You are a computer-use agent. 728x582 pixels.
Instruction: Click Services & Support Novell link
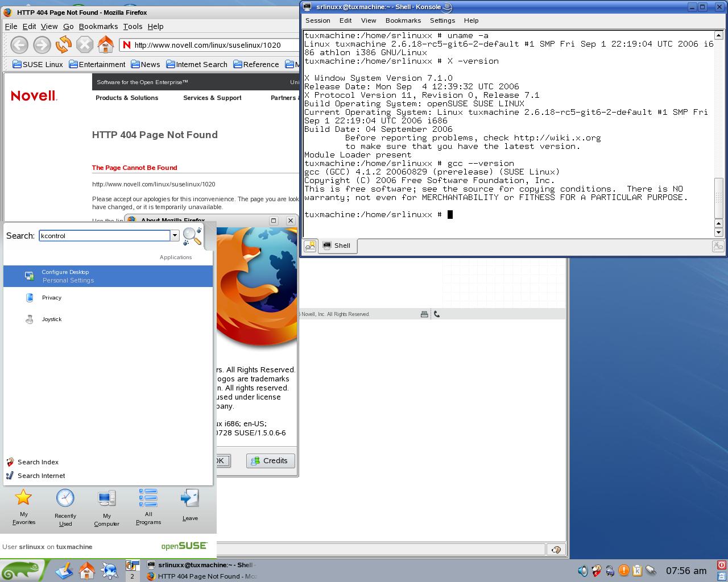(212, 98)
